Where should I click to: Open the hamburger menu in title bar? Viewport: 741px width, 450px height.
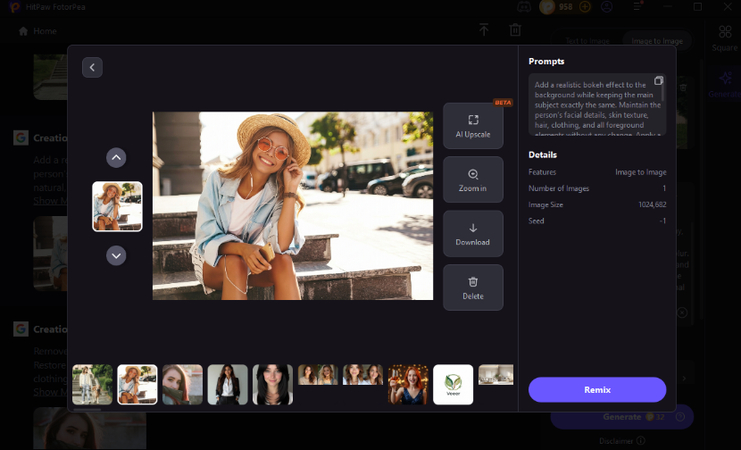(x=638, y=7)
